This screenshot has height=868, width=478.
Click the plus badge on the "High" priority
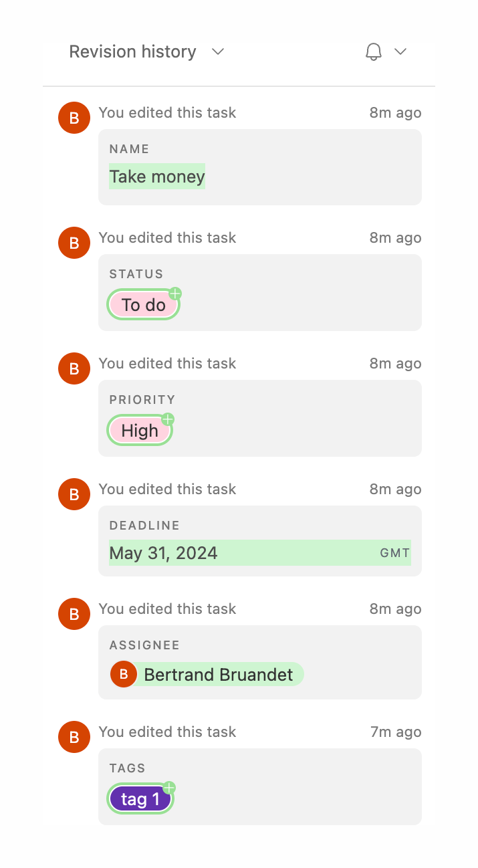pyautogui.click(x=168, y=419)
